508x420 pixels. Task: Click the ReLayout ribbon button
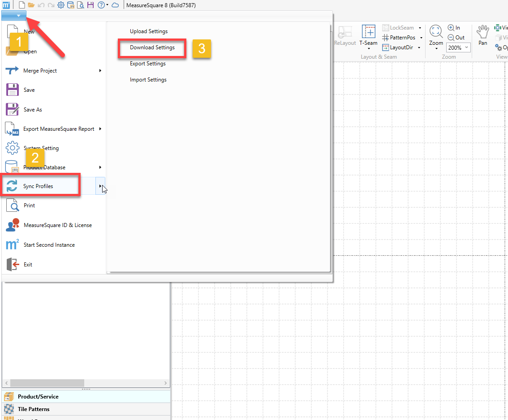pos(345,36)
